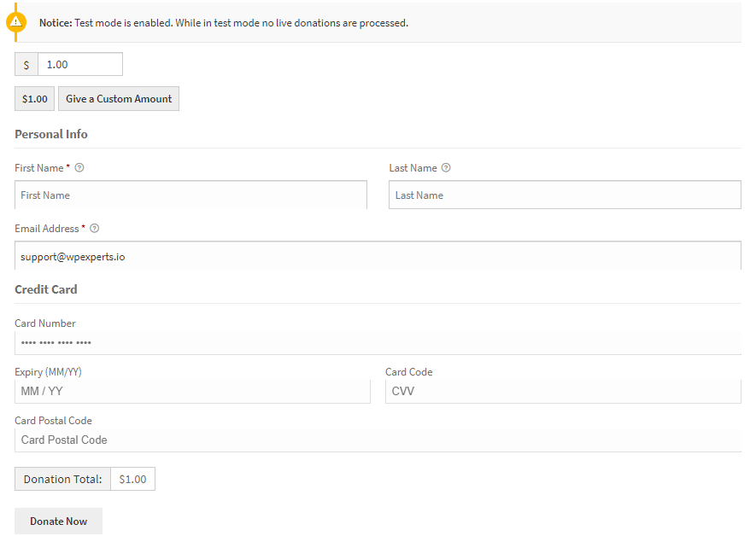Viewport: 756px width, 536px height.
Task: Click the Credit Card section heading
Action: click(x=46, y=289)
